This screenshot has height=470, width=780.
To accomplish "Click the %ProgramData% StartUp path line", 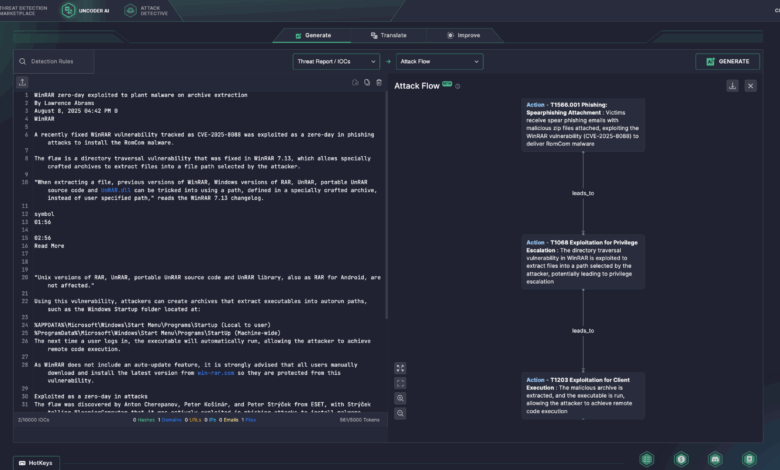I will pyautogui.click(x=157, y=333).
